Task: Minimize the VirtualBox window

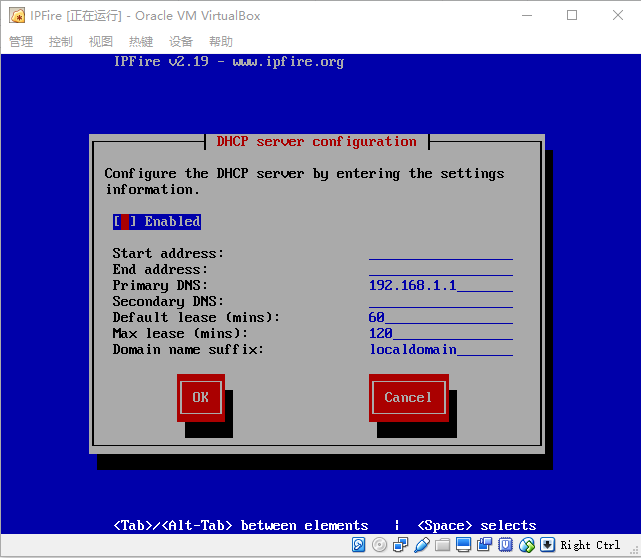Action: point(527,16)
